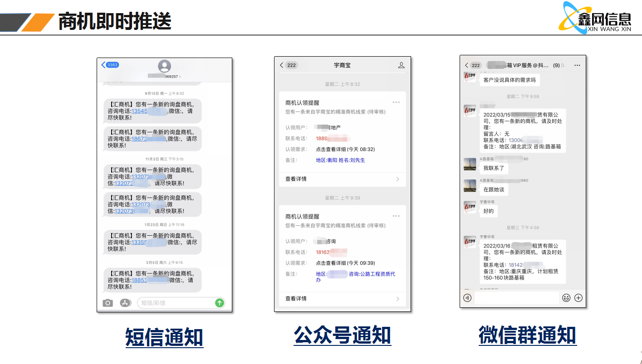Select the 2022/03/16 重庆 business lead message
The height and width of the screenshot is (364, 642).
point(523,262)
